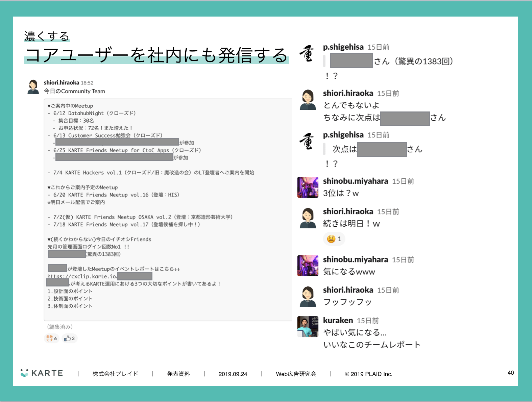Click the footer date '2019.09.24'
This screenshot has height=402, width=532.
coord(233,374)
